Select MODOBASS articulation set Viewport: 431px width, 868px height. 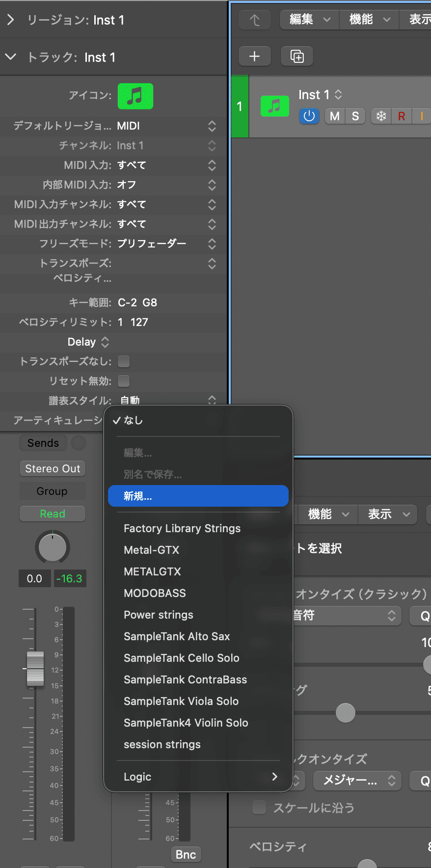pos(198,593)
